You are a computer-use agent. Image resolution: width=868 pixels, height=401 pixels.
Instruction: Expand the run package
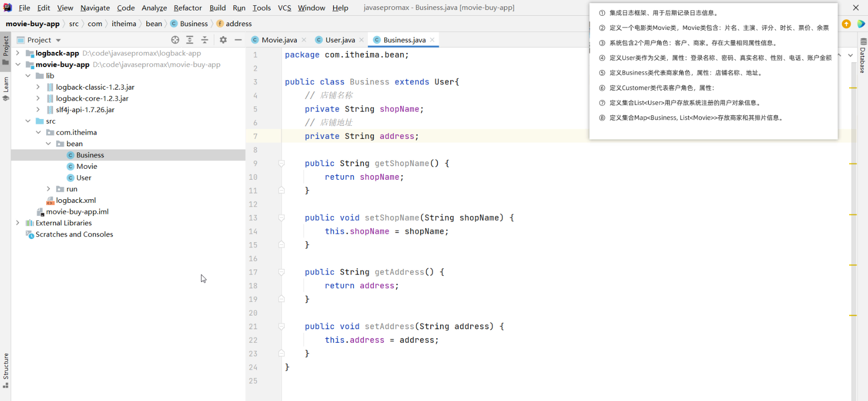click(x=48, y=189)
